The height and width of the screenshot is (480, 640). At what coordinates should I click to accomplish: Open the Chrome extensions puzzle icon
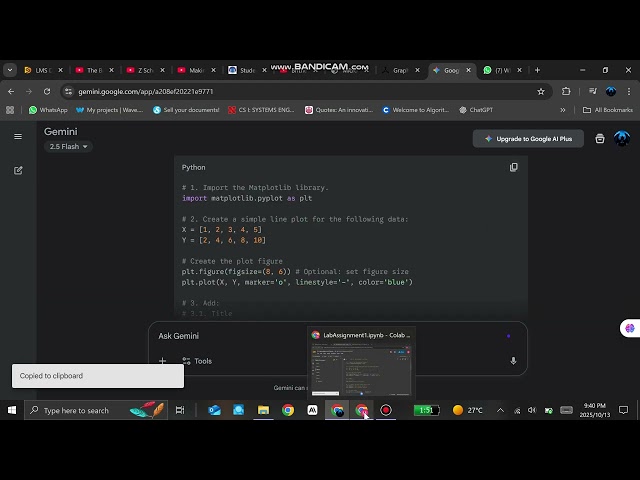[x=566, y=91]
